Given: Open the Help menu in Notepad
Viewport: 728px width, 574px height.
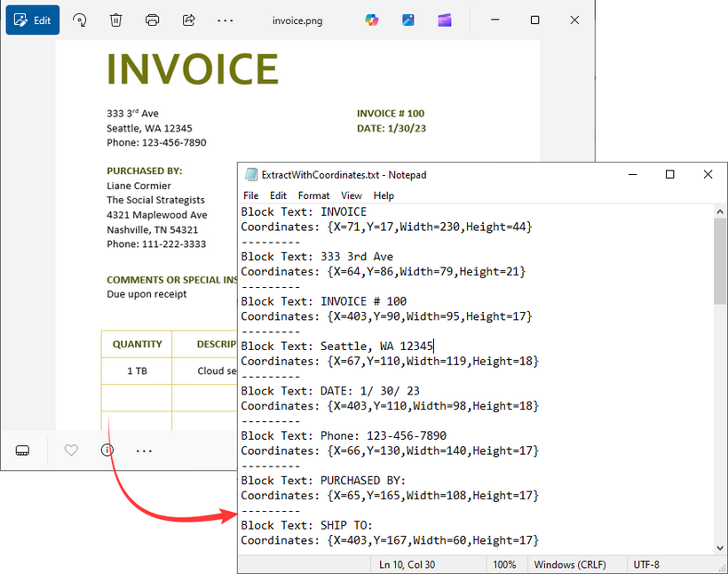Looking at the screenshot, I should [x=384, y=195].
